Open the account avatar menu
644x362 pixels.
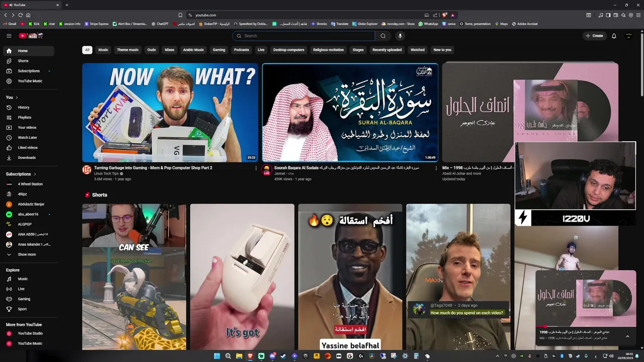tap(628, 36)
